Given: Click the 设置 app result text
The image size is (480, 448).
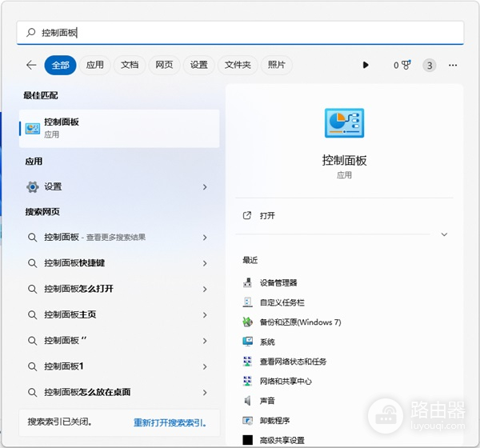Looking at the screenshot, I should pos(53,186).
